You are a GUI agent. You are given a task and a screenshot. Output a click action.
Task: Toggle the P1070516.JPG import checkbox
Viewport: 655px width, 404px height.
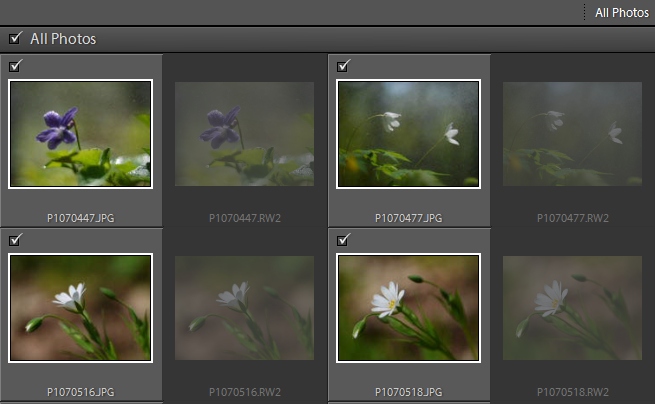pos(15,240)
